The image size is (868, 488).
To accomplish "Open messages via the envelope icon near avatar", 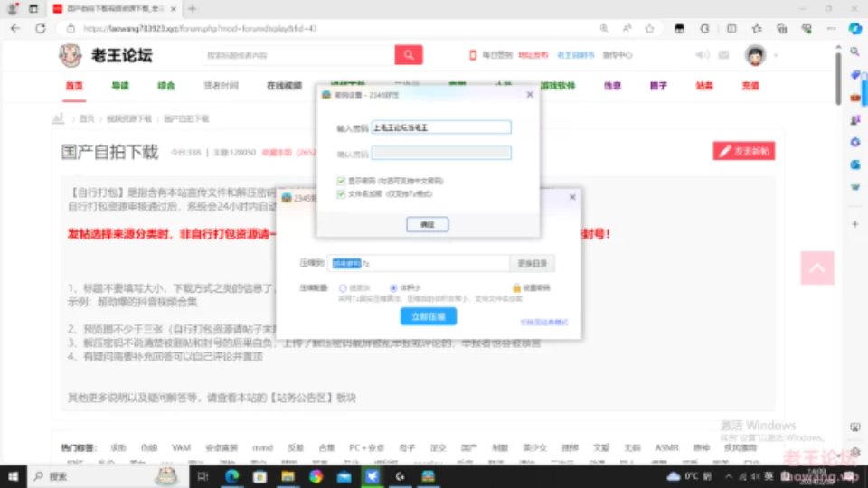I will coord(723,55).
